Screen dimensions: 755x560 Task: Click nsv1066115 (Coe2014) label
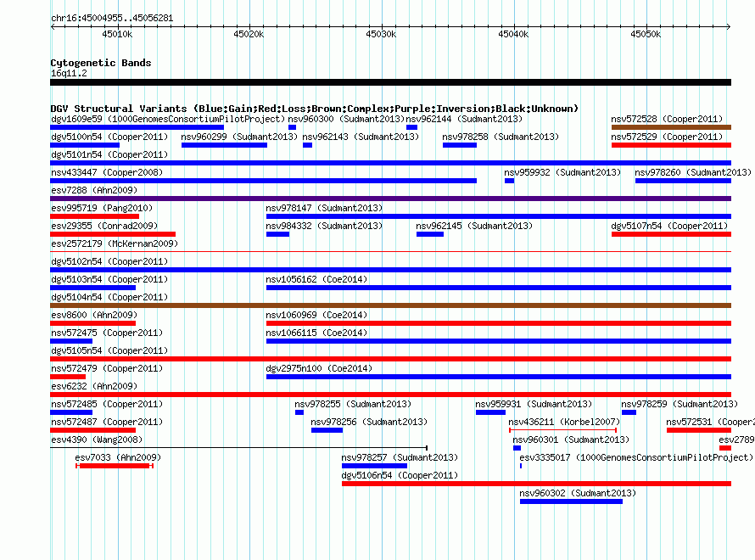(316, 333)
